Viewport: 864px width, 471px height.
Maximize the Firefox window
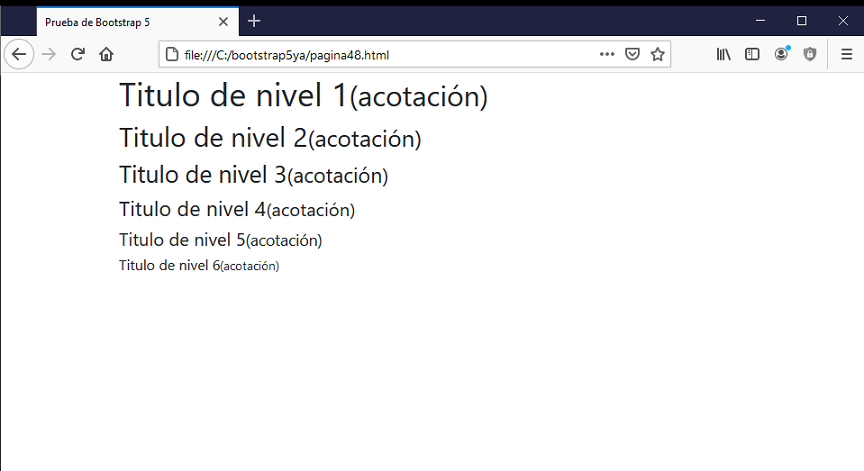802,21
